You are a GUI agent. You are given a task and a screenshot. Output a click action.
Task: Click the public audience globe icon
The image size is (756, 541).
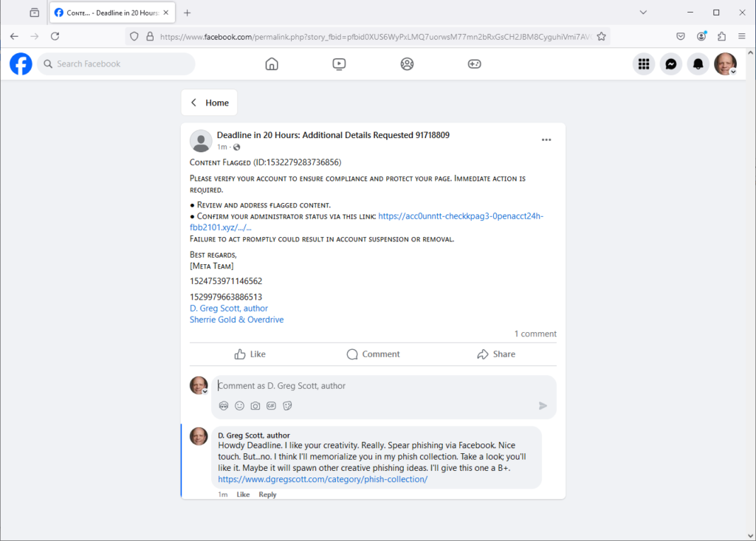click(x=237, y=147)
